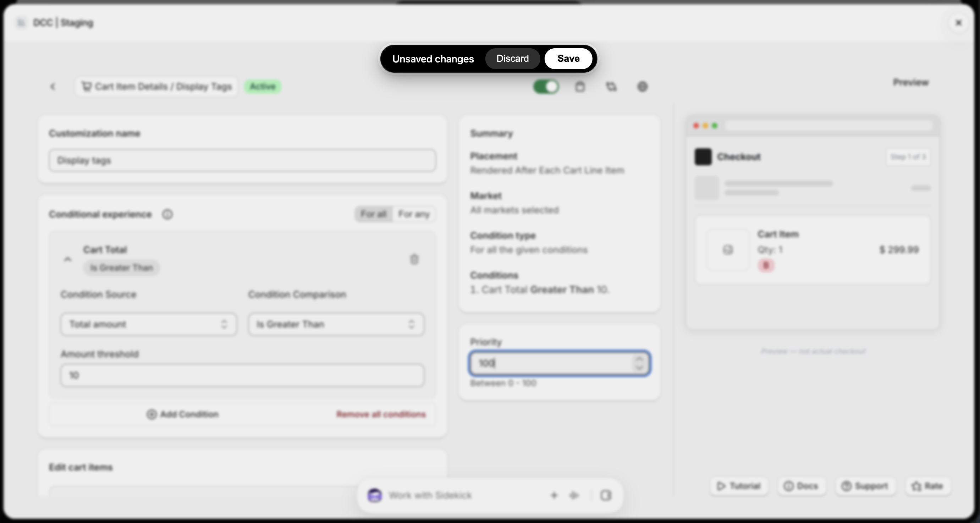
Task: Open the Preview link
Action: (x=911, y=82)
